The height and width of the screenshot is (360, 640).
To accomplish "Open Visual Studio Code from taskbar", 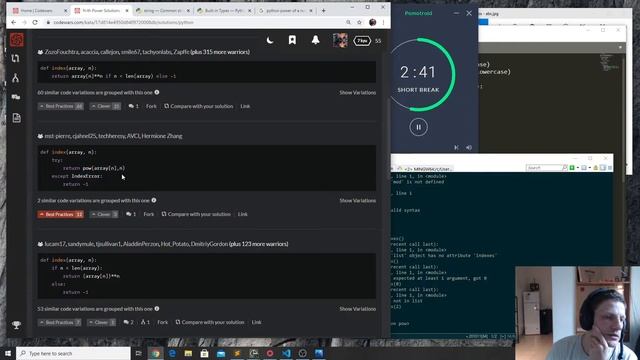I will pos(286,353).
